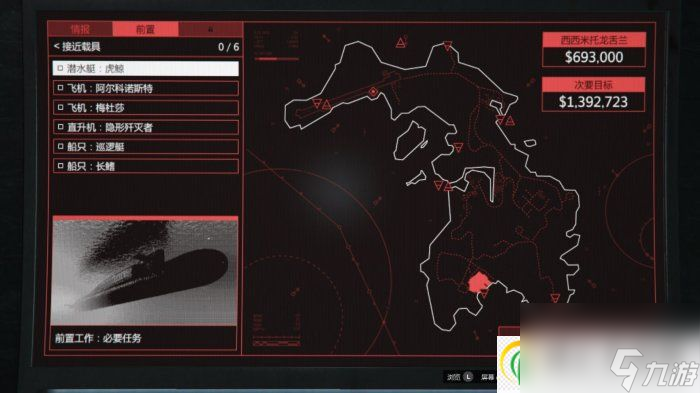Click the submarine preview image
Image resolution: width=700 pixels, height=393 pixels.
click(145, 272)
